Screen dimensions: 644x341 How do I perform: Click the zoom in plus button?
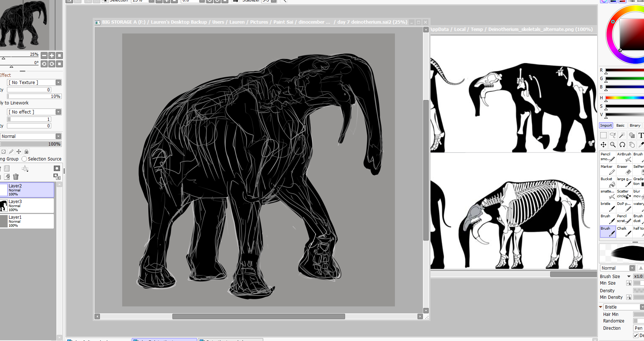point(52,56)
